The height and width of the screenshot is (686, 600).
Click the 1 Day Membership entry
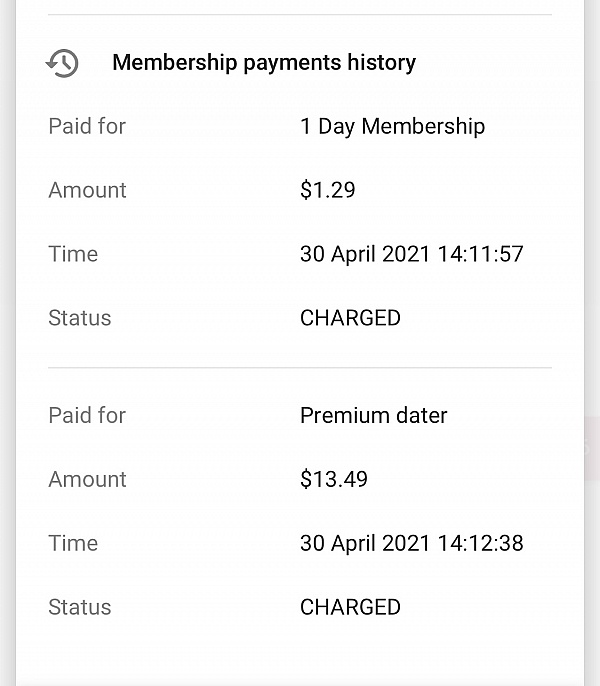(x=393, y=127)
